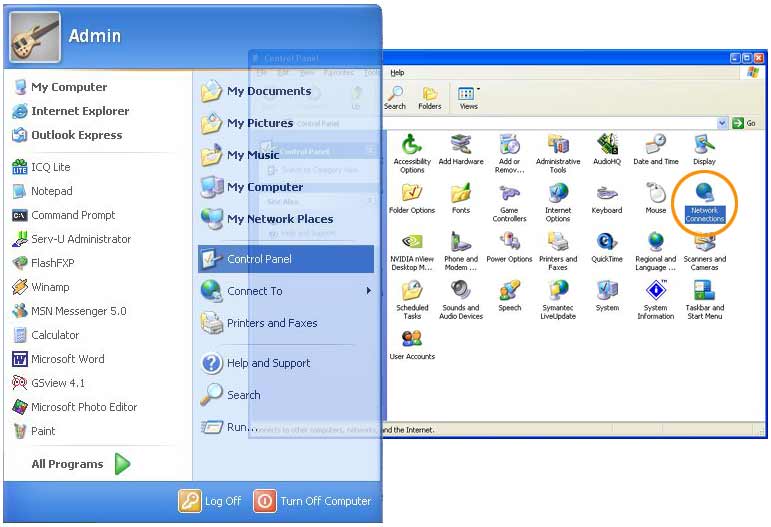The width and height of the screenshot is (771, 527).
Task: Click Control Panel in Start menu
Action: click(286, 259)
